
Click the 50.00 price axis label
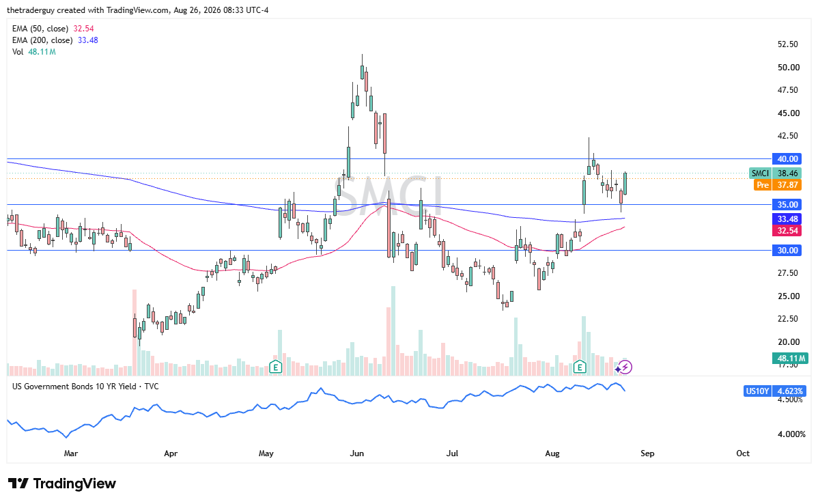pos(788,68)
